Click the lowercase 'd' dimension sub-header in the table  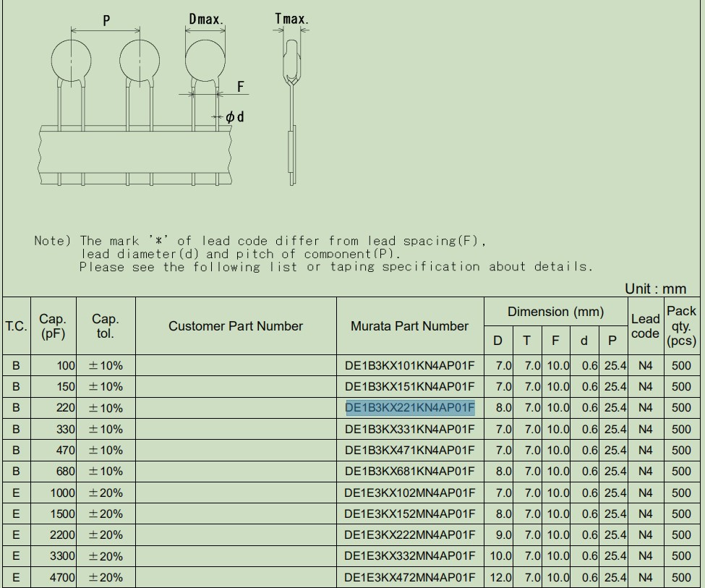(x=584, y=341)
